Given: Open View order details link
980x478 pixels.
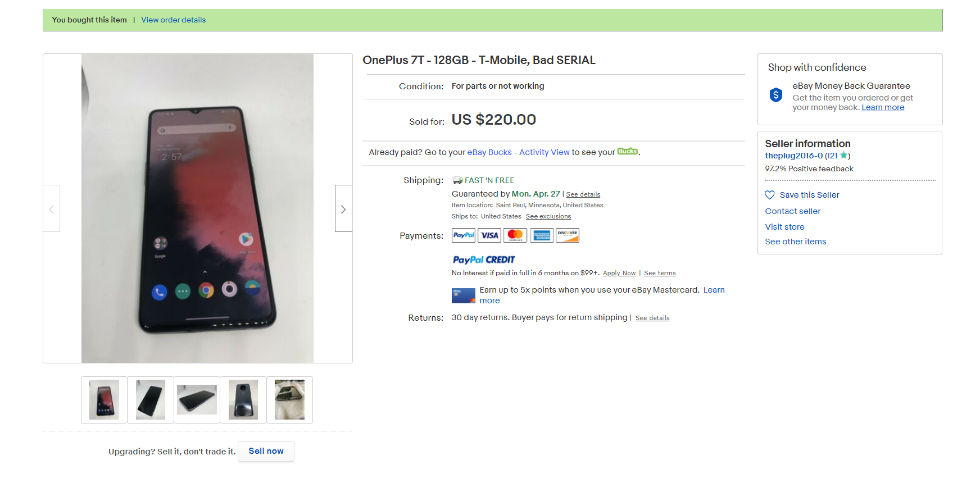Looking at the screenshot, I should 173,20.
